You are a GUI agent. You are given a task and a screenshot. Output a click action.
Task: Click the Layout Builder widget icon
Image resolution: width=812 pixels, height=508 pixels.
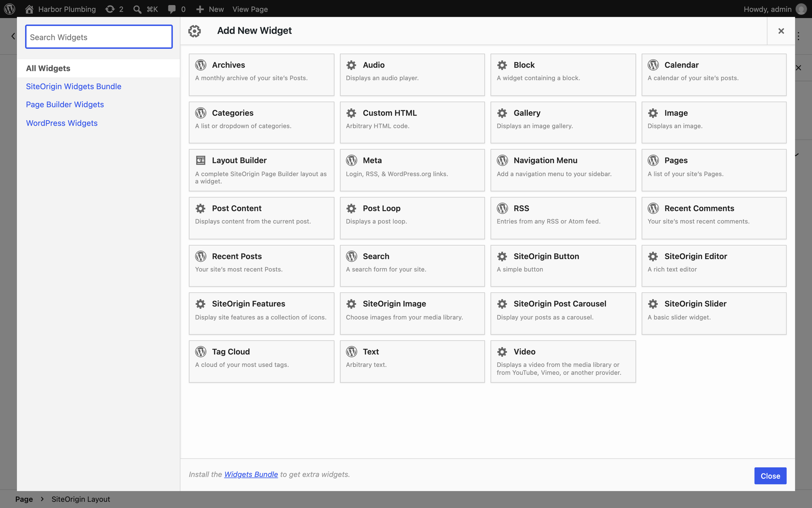201,161
